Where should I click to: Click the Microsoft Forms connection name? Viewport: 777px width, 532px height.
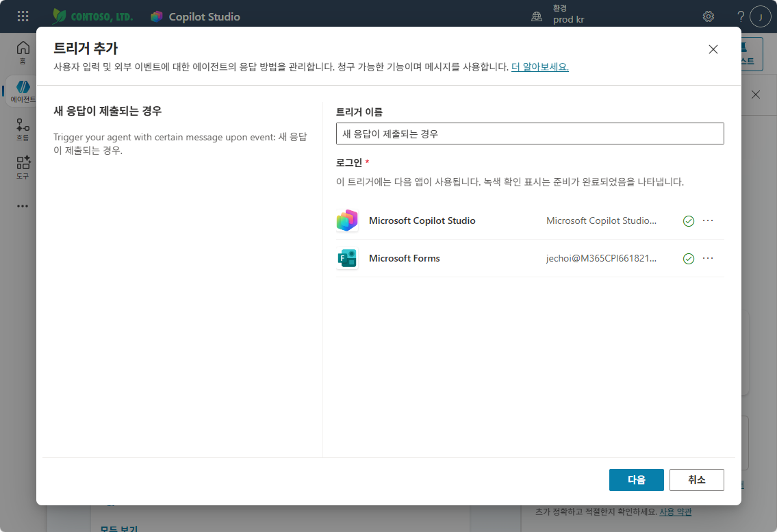[405, 258]
